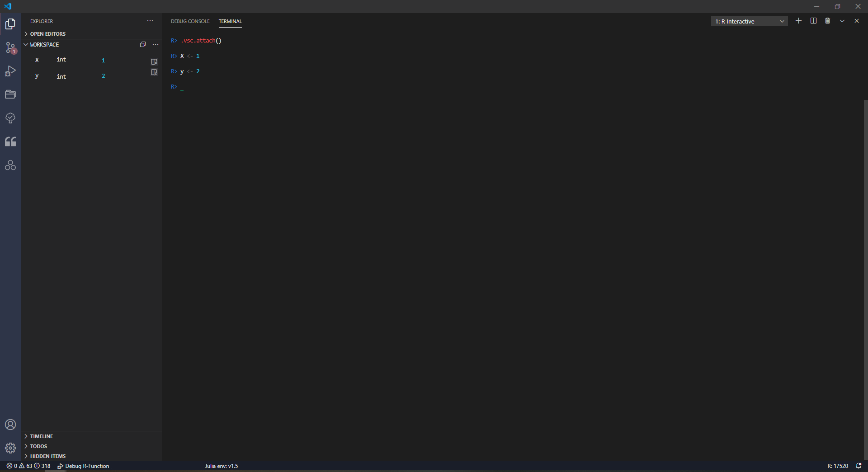Click the EXPLORER panel title
This screenshot has height=472, width=868.
pyautogui.click(x=42, y=21)
